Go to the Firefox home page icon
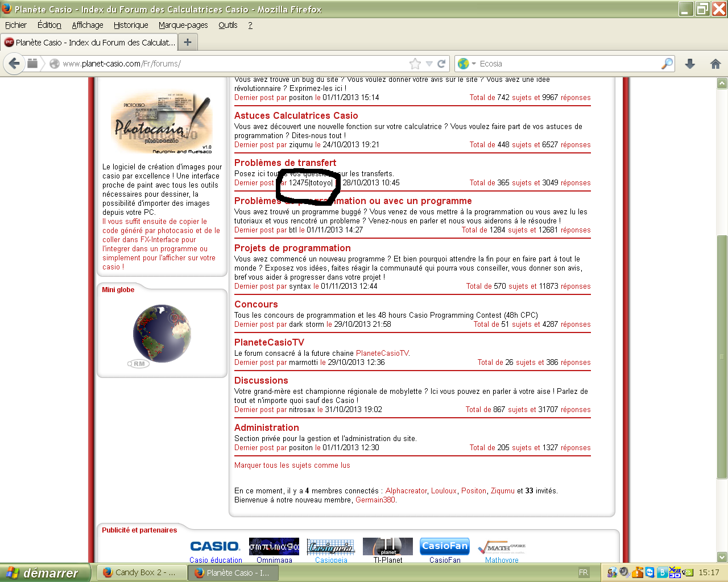 [x=715, y=64]
